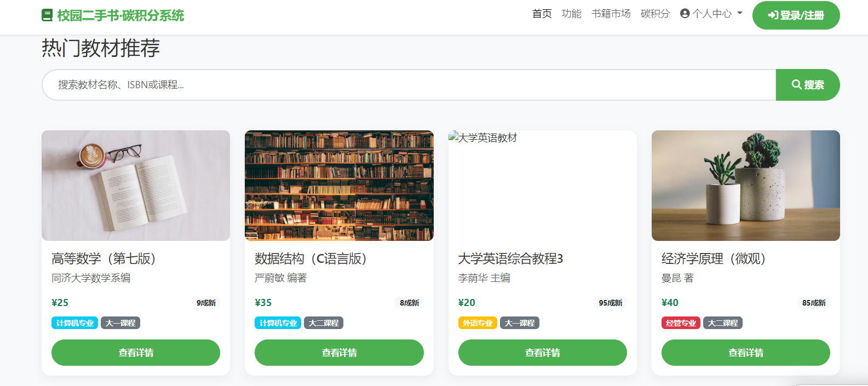
Task: View details for 大学英语综合教程3
Action: click(x=543, y=353)
